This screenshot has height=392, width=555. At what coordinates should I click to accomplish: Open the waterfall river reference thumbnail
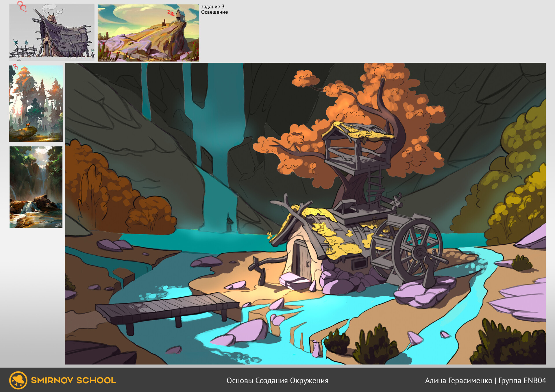pos(36,187)
